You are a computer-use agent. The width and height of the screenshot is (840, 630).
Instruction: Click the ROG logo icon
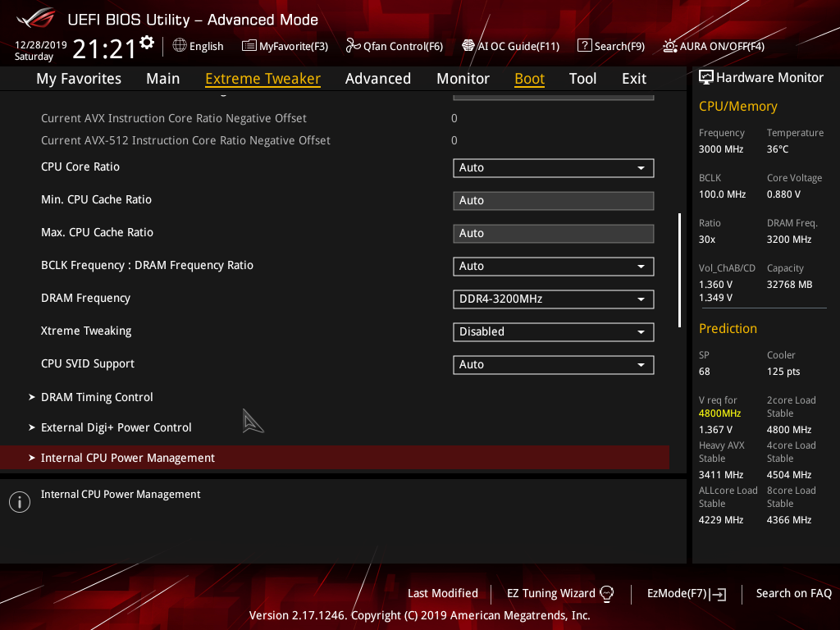[36, 18]
